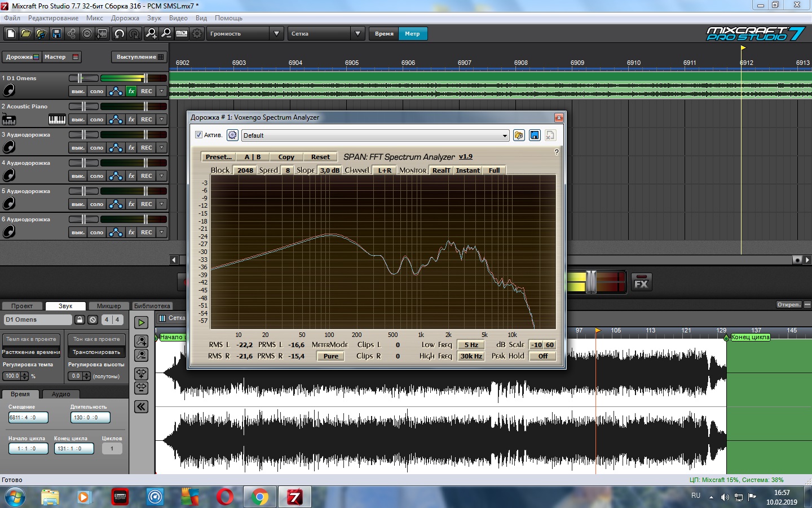Open the D1 Omens track options arrow

click(162, 91)
